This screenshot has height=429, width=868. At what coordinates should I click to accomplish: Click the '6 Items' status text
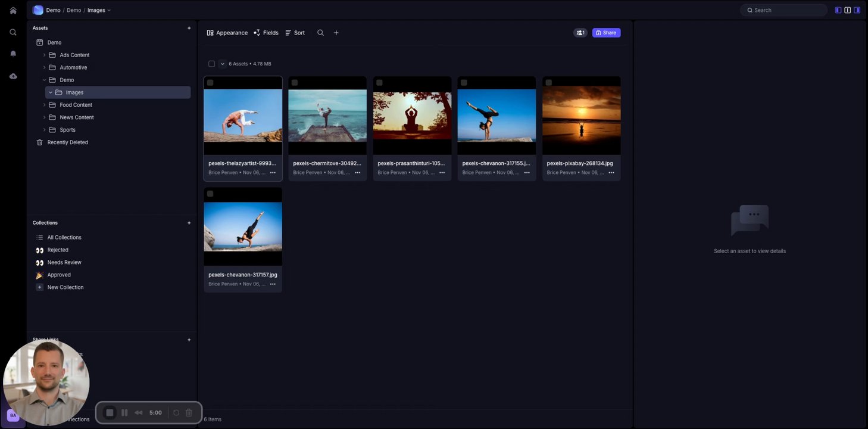pyautogui.click(x=213, y=419)
